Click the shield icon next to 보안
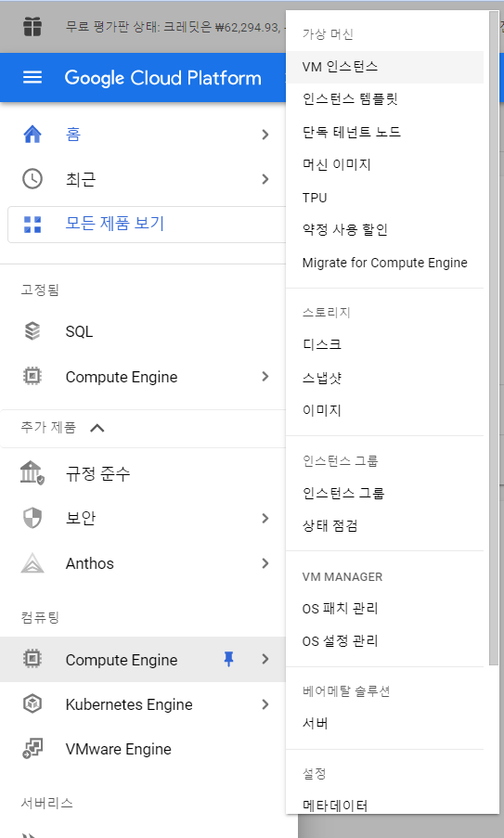504x838 pixels. point(32,518)
